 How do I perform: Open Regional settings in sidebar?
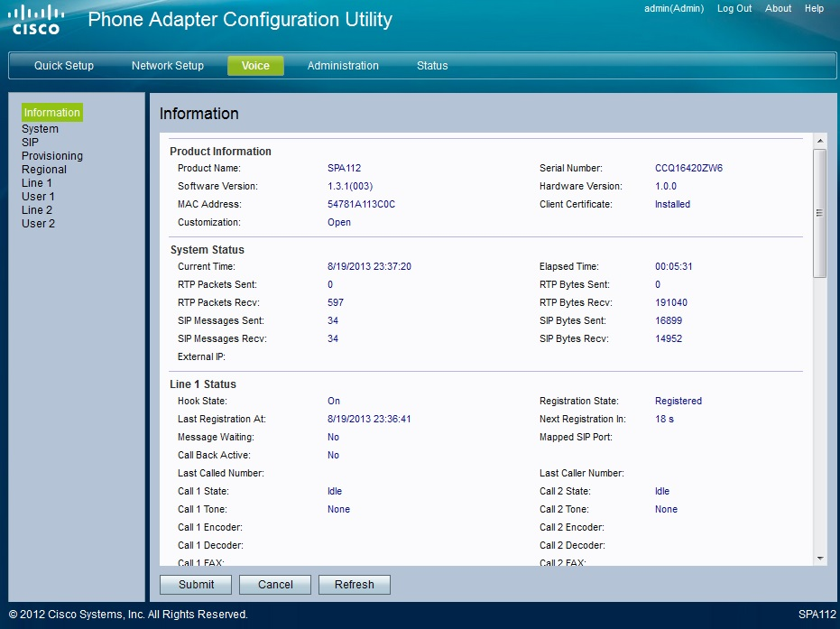point(44,170)
